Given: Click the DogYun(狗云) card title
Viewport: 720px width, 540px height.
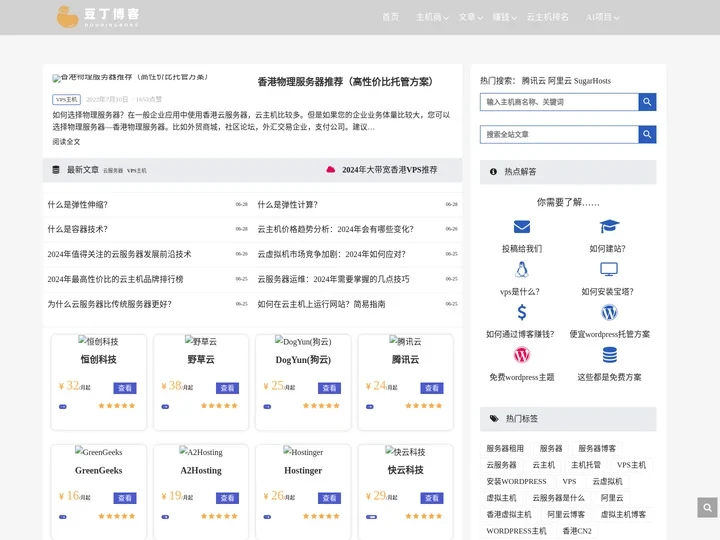Looking at the screenshot, I should coord(303,360).
